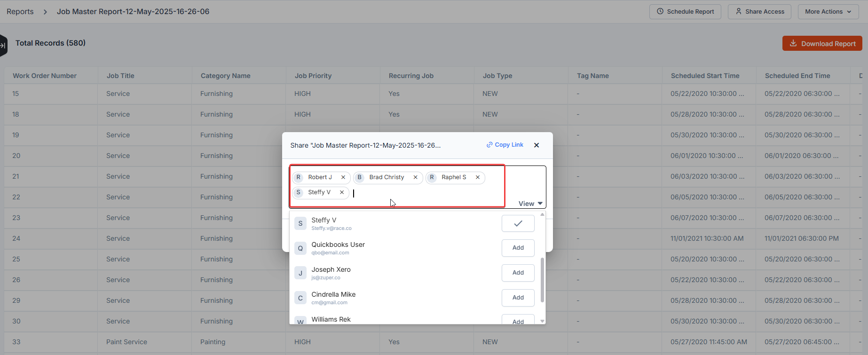Image resolution: width=868 pixels, height=355 pixels.
Task: Expand the collapsed side panel arrow
Action: pos(3,46)
